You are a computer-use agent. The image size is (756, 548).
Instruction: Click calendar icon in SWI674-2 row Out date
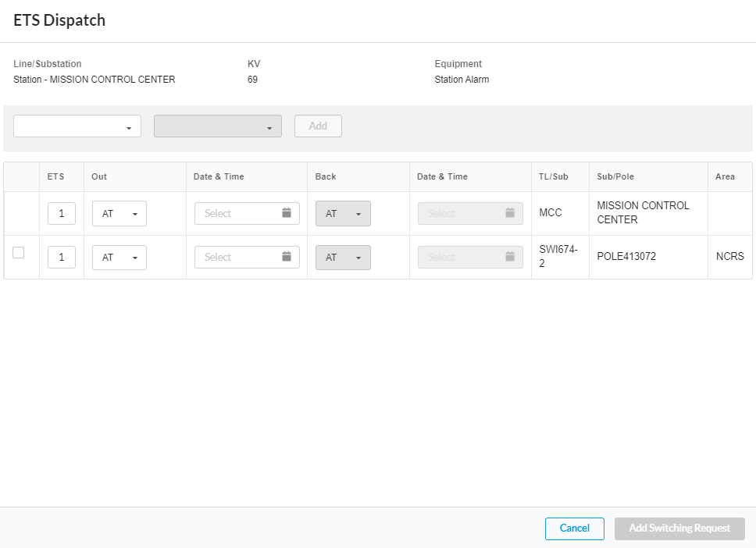click(x=287, y=257)
